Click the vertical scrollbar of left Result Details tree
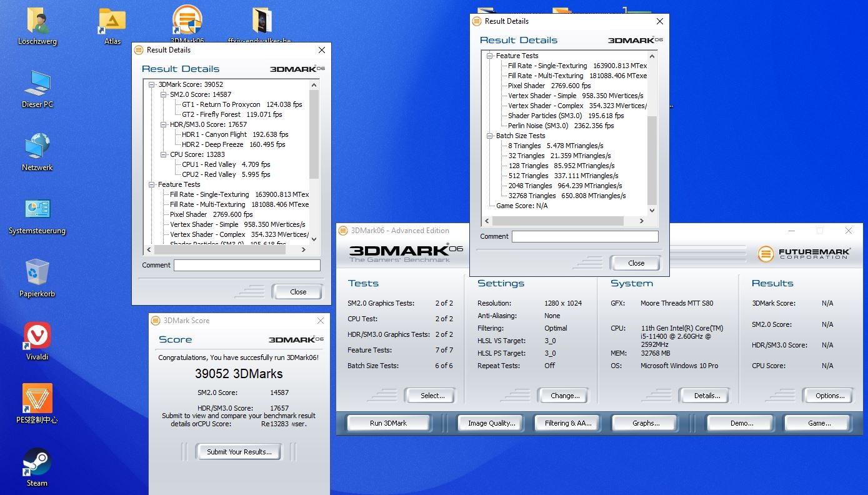 click(x=314, y=162)
